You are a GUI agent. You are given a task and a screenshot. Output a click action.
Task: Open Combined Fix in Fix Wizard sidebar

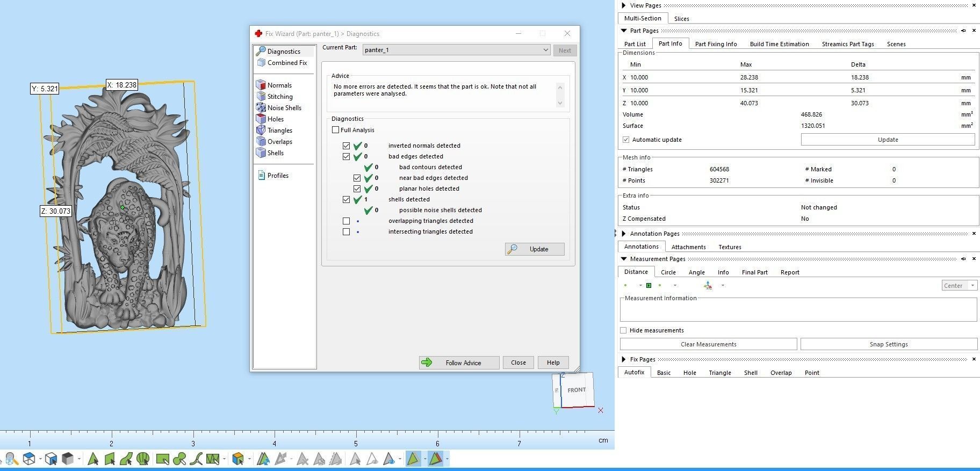[x=282, y=63]
